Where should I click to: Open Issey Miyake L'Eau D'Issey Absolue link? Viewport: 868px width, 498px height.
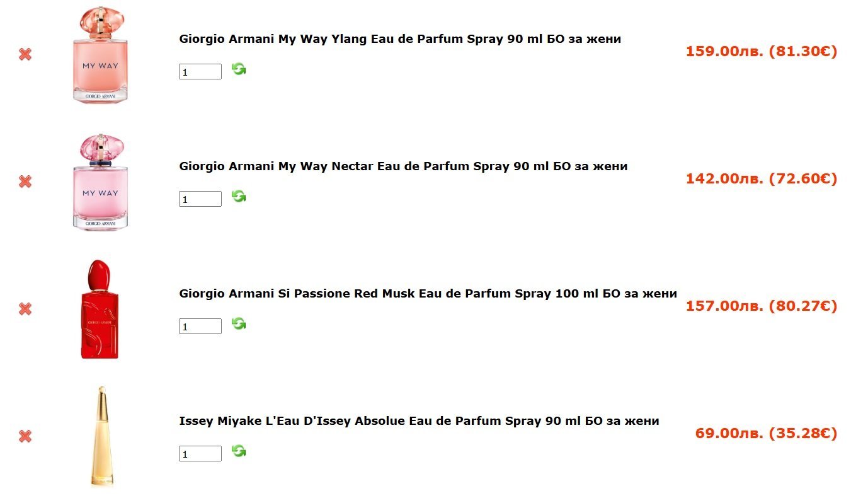419,421
